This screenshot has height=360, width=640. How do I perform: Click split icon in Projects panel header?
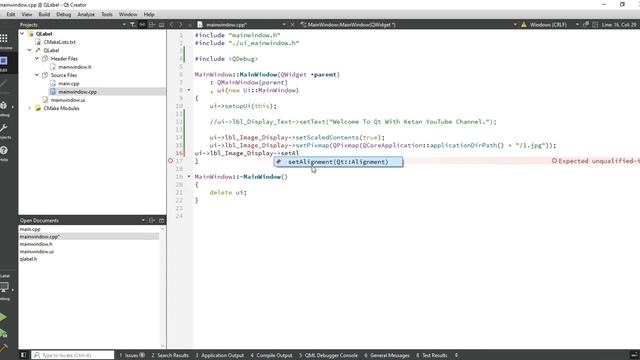[152, 24]
